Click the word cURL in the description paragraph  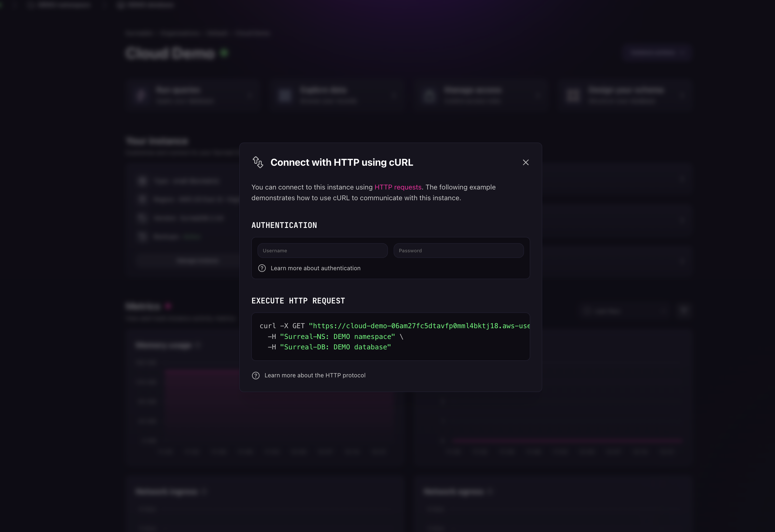coord(341,198)
